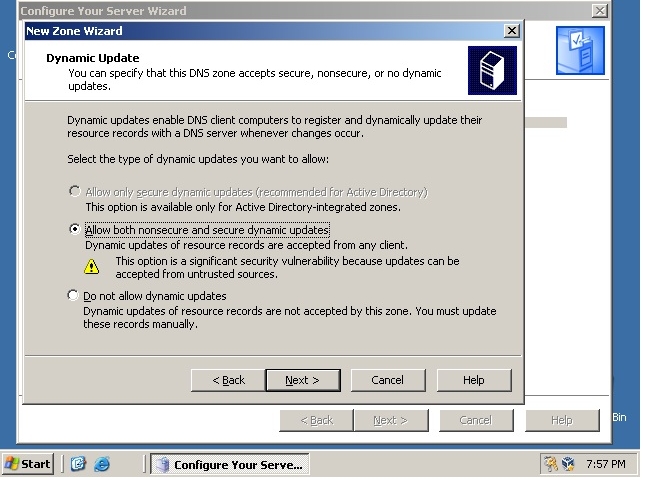652x490 pixels.
Task: Click disabled Cancel in Configure Your Server Wizard
Action: tap(476, 421)
